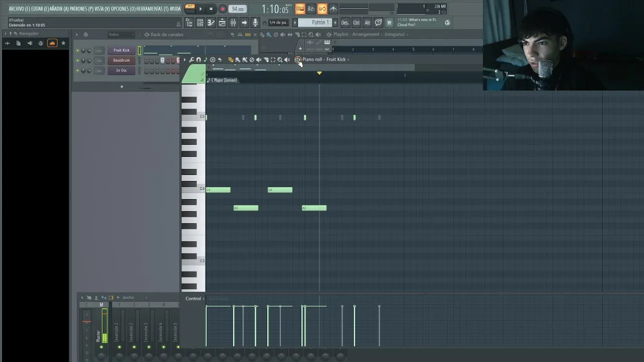Select the Delete tool in Piano roll toolbar
This screenshot has width=644, height=362.
pyautogui.click(x=252, y=59)
